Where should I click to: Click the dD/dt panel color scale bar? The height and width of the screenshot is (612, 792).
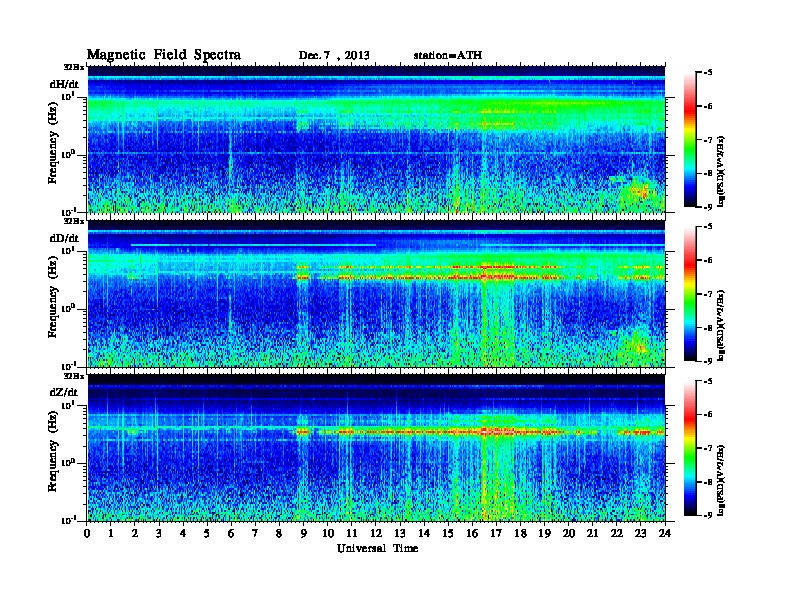pos(690,294)
